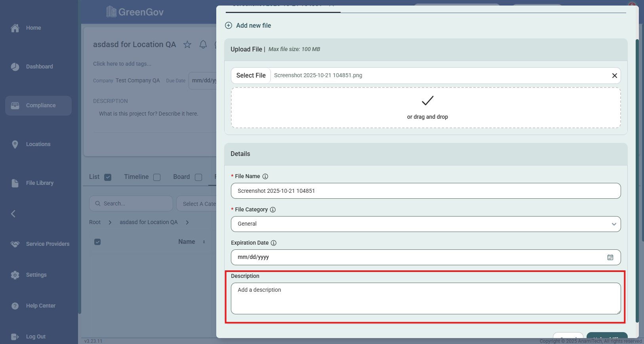The height and width of the screenshot is (344, 644).
Task: Click the Add new file plus icon
Action: click(229, 25)
